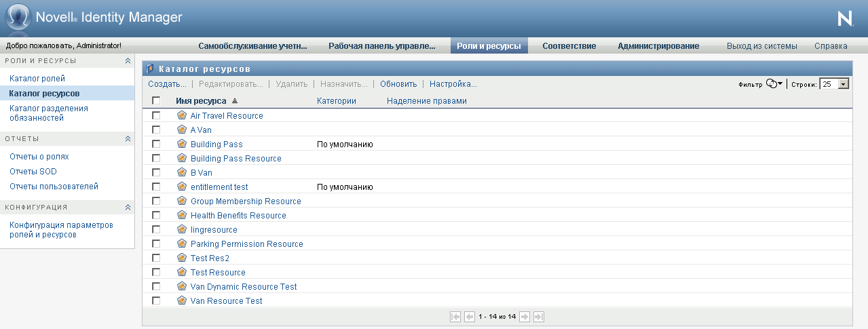Screen dimensions: 868x329
Task: Open the rows per page dropdown
Action: coord(835,84)
